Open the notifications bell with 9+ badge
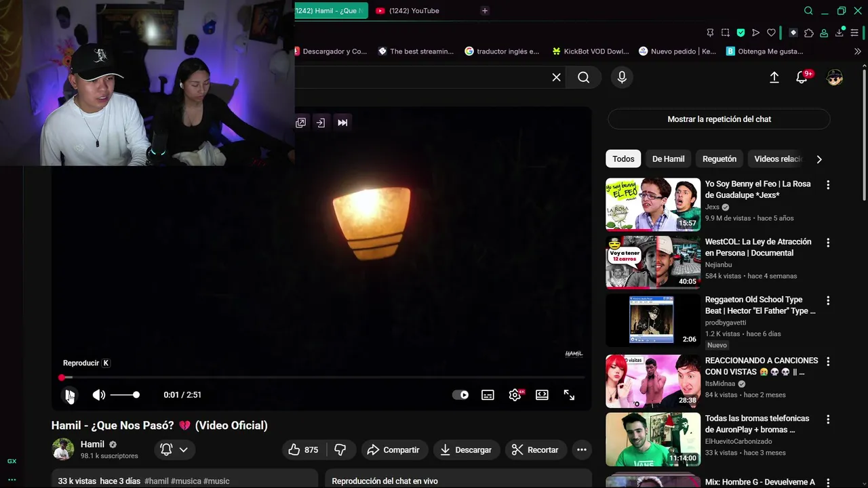Image resolution: width=868 pixels, height=488 pixels. pyautogui.click(x=802, y=77)
